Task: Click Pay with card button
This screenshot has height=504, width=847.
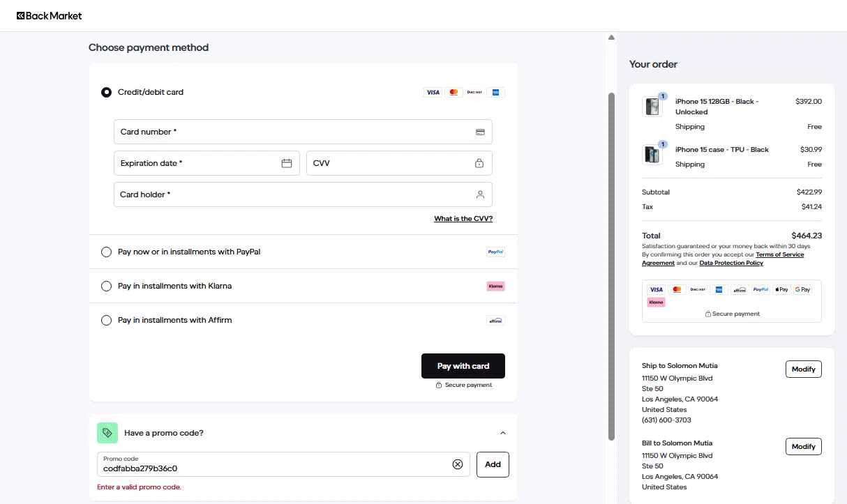Action: [x=463, y=366]
